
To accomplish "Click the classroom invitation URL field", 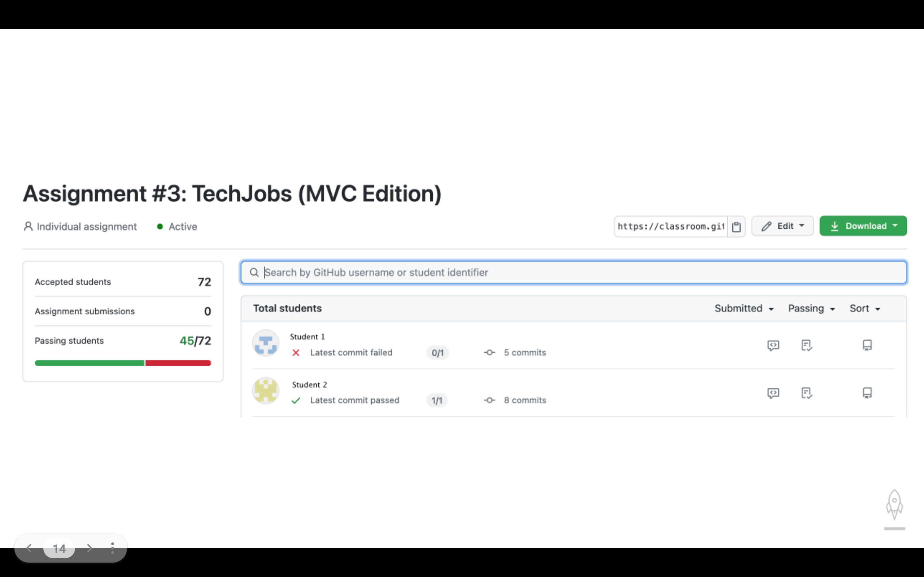I will pos(671,227).
